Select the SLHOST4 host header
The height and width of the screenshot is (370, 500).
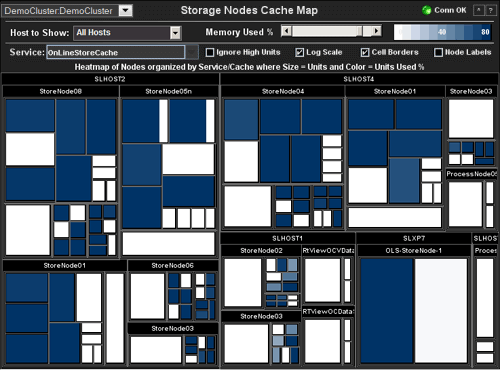click(359, 79)
